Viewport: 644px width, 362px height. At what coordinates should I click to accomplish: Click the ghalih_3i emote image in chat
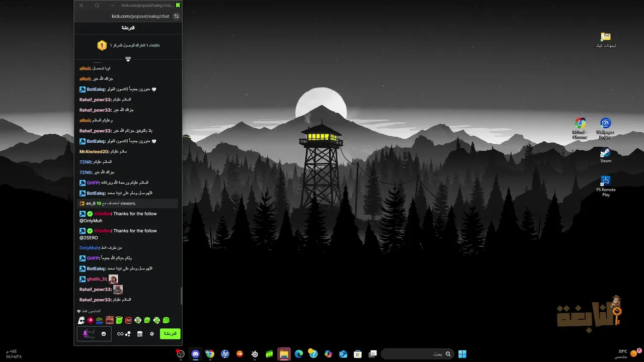(113, 279)
